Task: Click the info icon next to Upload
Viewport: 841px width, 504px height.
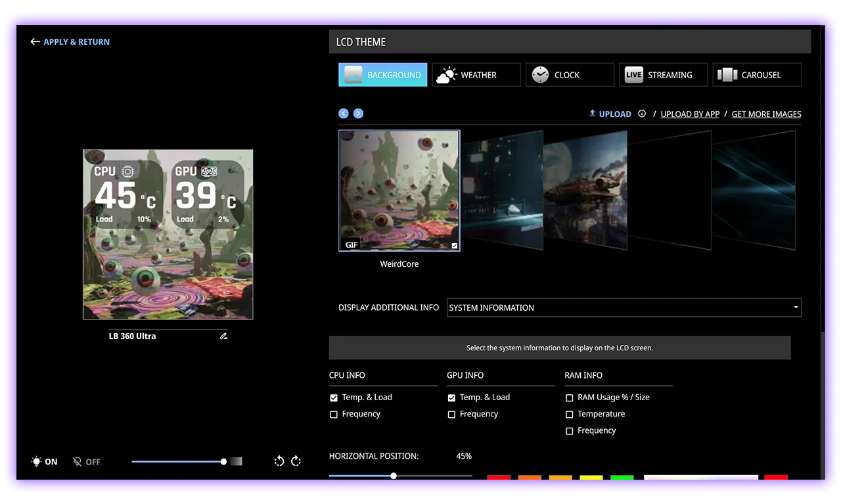Action: point(642,114)
